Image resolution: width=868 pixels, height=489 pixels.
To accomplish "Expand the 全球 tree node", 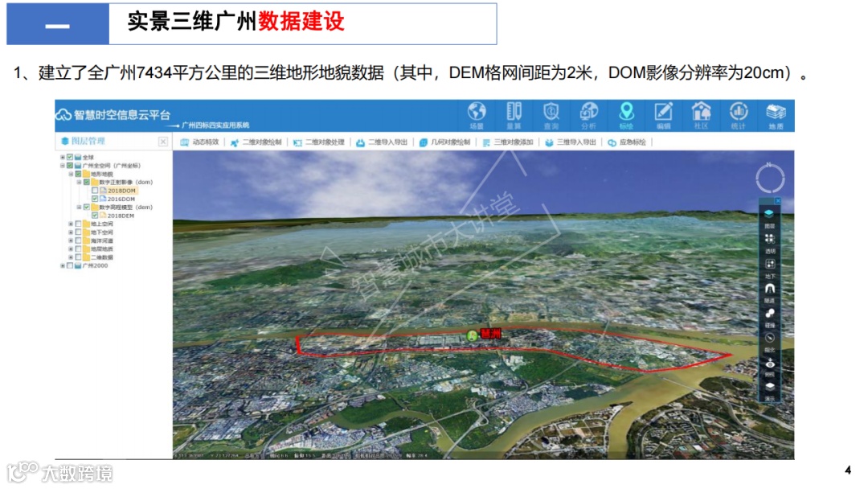I will point(63,158).
